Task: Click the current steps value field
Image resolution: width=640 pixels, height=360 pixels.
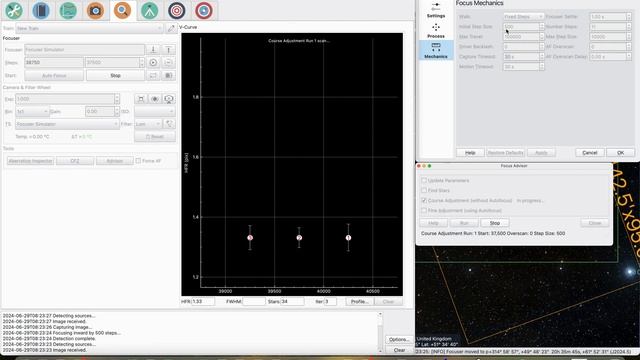Action: (54, 62)
